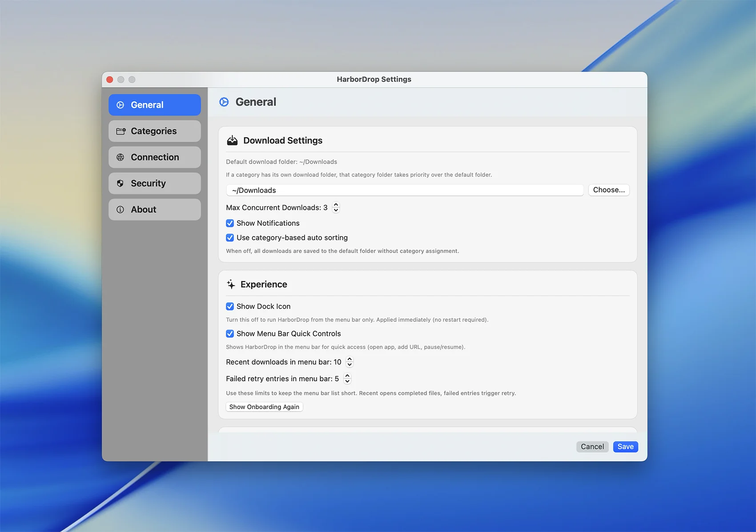Change Recent downloads in menu bar stepper

click(x=350, y=362)
